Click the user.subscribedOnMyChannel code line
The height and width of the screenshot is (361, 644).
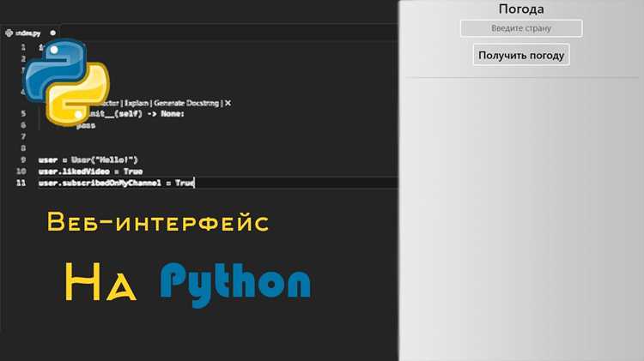[116, 183]
